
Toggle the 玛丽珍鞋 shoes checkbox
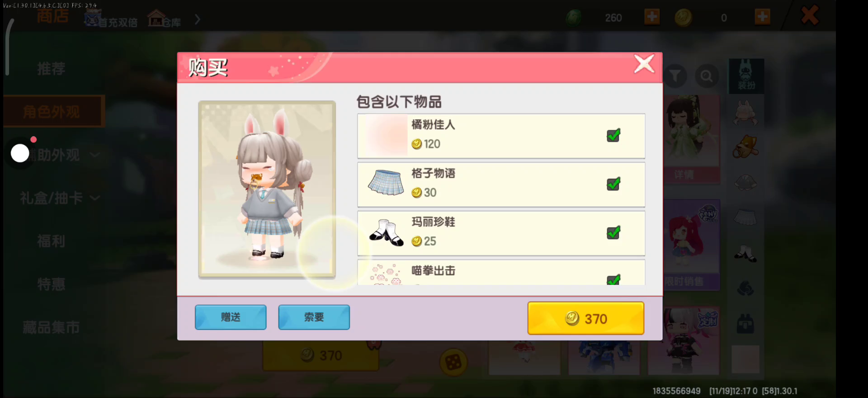point(613,232)
